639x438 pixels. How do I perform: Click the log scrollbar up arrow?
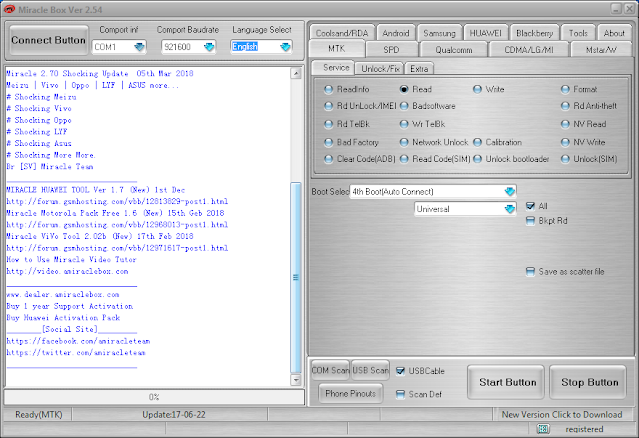(x=296, y=74)
